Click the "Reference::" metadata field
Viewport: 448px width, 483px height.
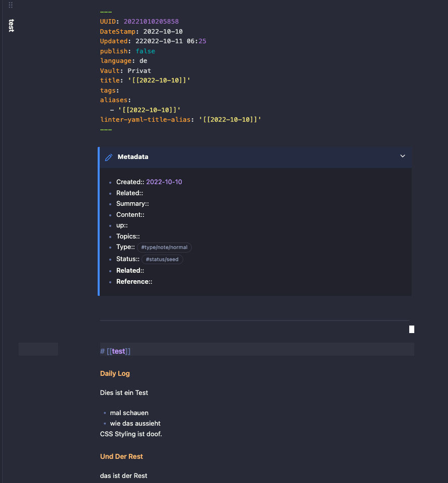(x=134, y=281)
